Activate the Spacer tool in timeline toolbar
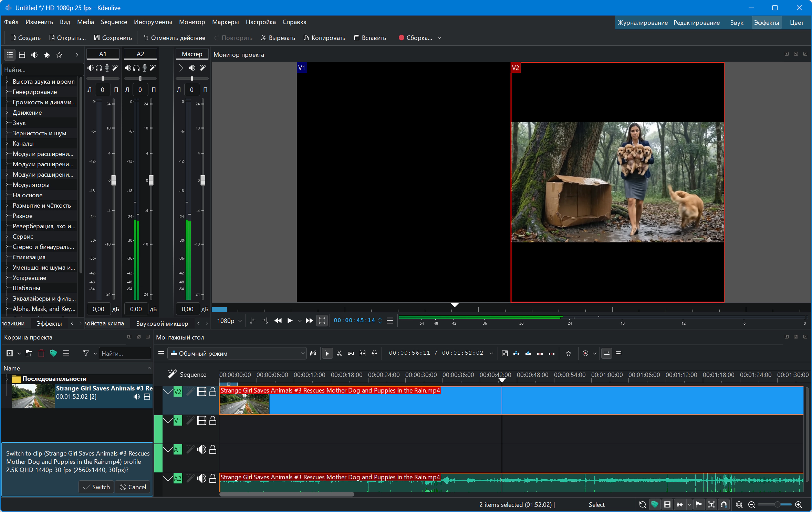812x512 pixels. point(351,354)
